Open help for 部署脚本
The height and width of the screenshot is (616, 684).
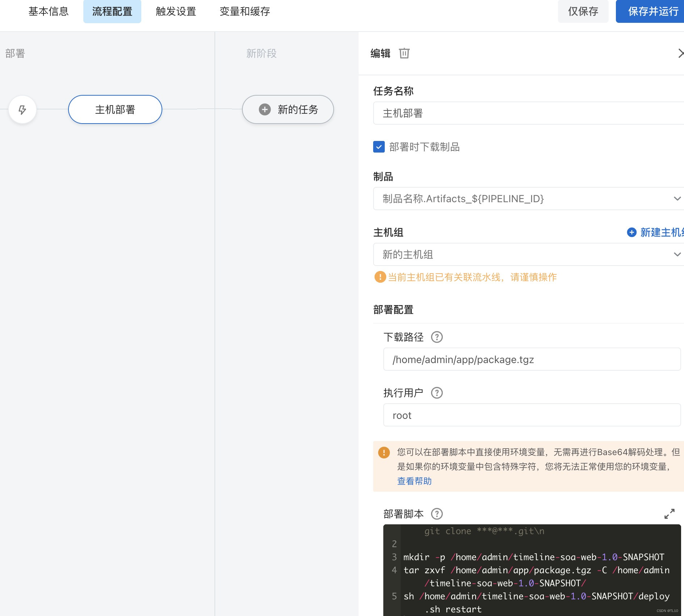tap(437, 514)
